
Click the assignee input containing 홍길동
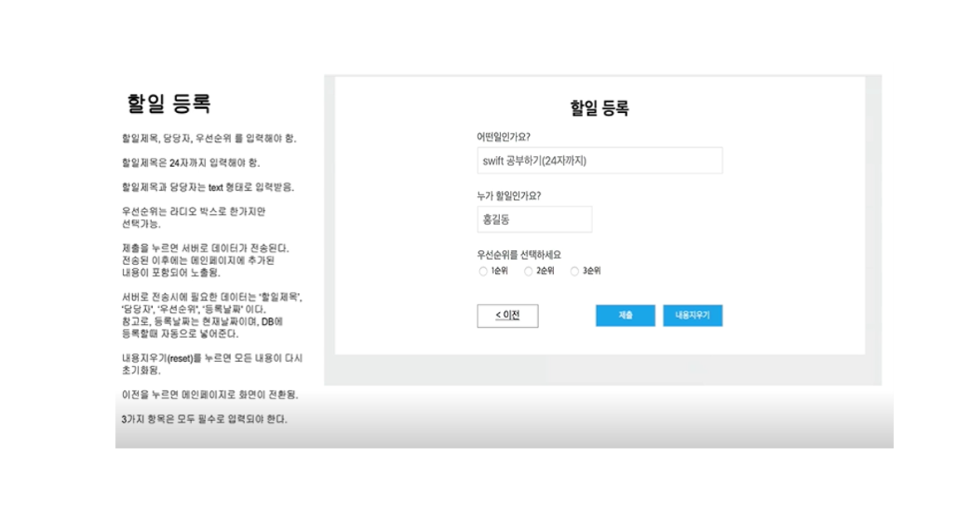(x=534, y=219)
